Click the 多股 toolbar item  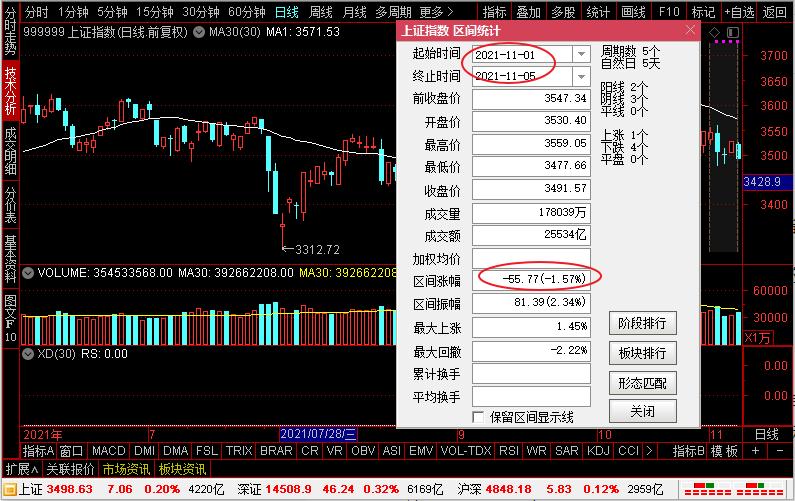563,11
